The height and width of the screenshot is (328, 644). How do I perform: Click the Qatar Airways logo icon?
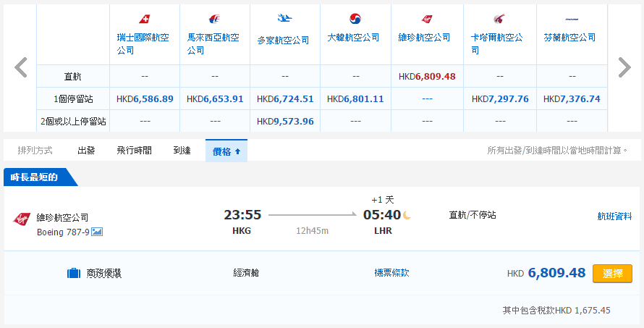tap(499, 19)
